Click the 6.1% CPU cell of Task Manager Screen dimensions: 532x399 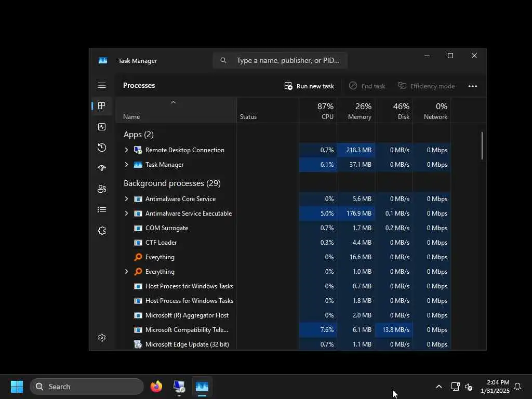[x=318, y=165]
